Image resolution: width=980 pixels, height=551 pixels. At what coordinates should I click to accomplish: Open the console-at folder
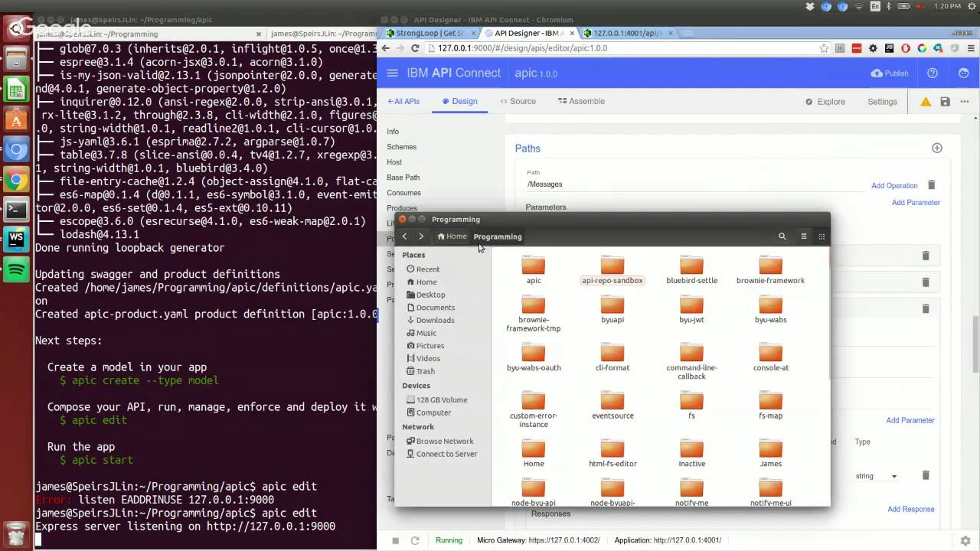click(770, 357)
